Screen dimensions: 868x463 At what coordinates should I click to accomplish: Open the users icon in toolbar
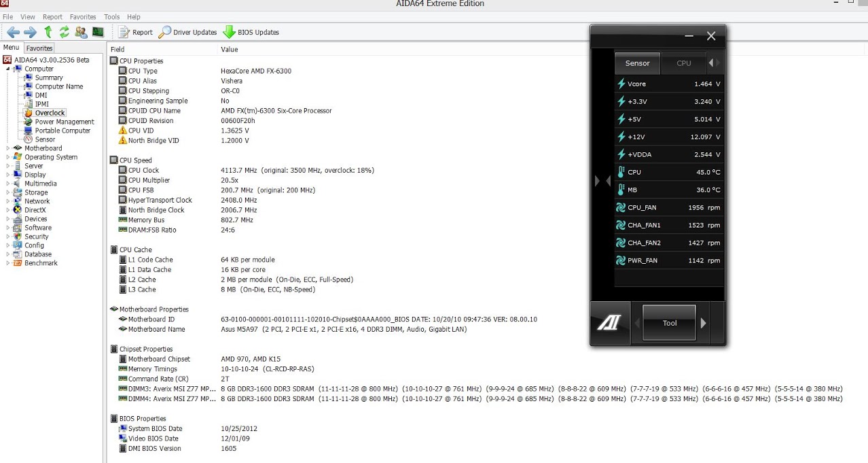(x=81, y=32)
